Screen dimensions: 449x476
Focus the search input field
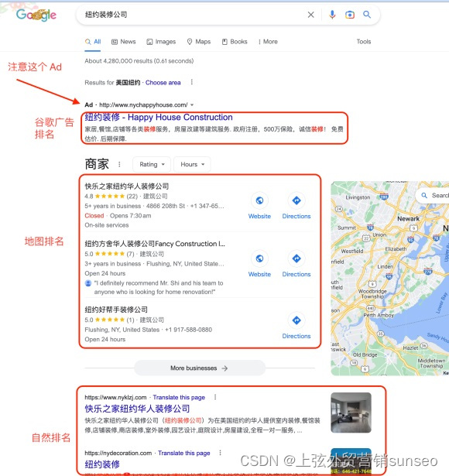point(193,15)
